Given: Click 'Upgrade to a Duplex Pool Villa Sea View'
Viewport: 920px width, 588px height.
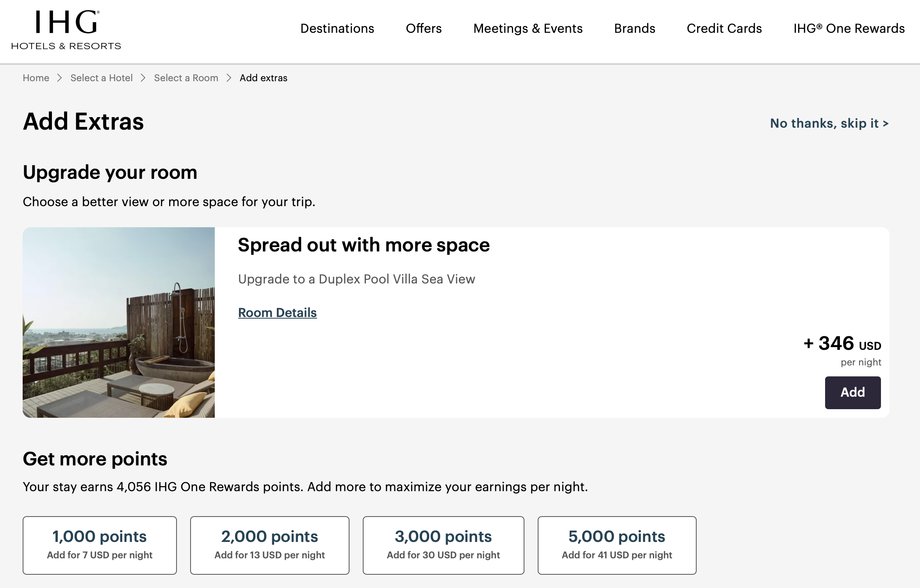Looking at the screenshot, I should tap(357, 279).
